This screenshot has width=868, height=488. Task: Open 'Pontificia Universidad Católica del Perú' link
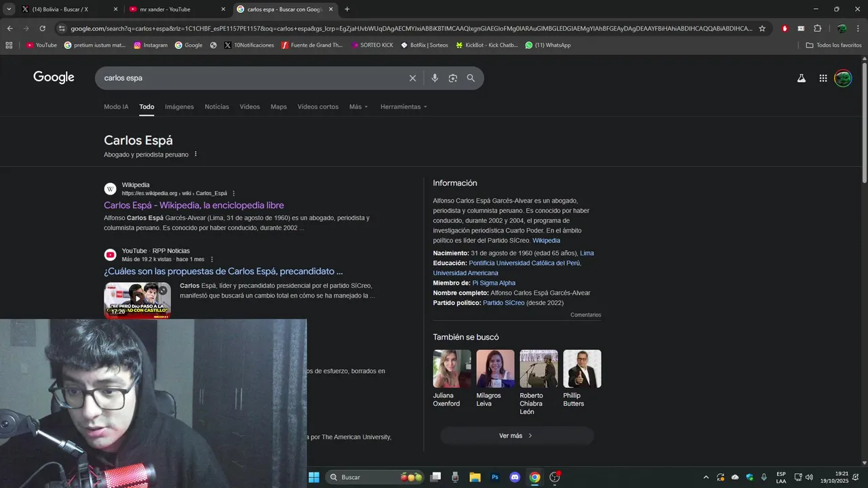pyautogui.click(x=525, y=263)
